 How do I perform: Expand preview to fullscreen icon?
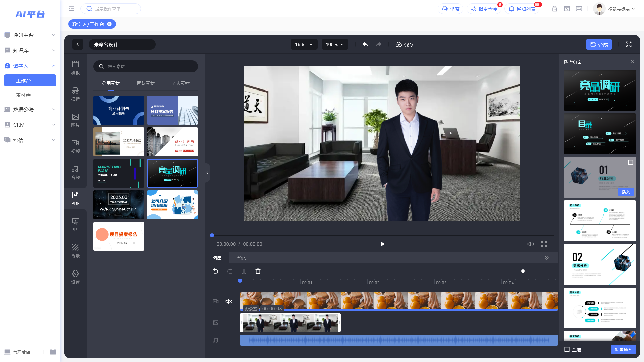click(544, 244)
